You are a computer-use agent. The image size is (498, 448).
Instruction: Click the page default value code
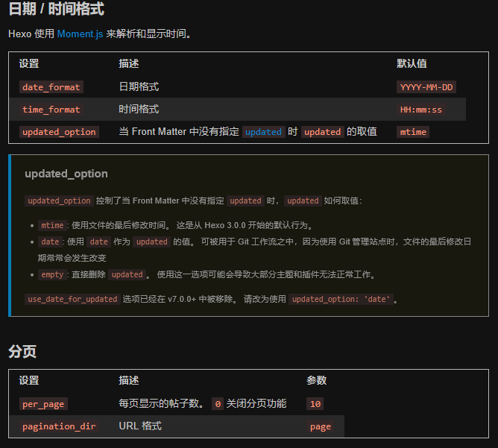tap(320, 426)
